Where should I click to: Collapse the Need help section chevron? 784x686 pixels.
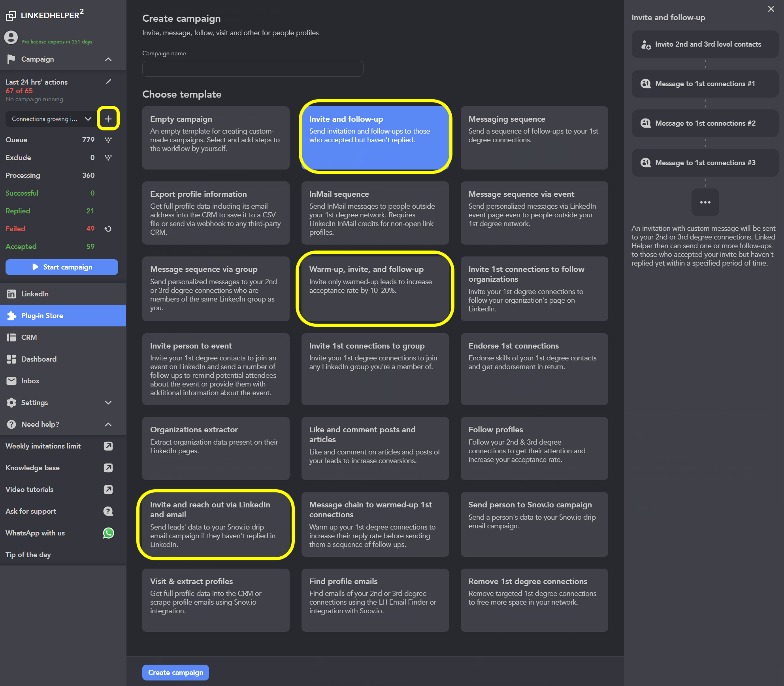point(108,424)
